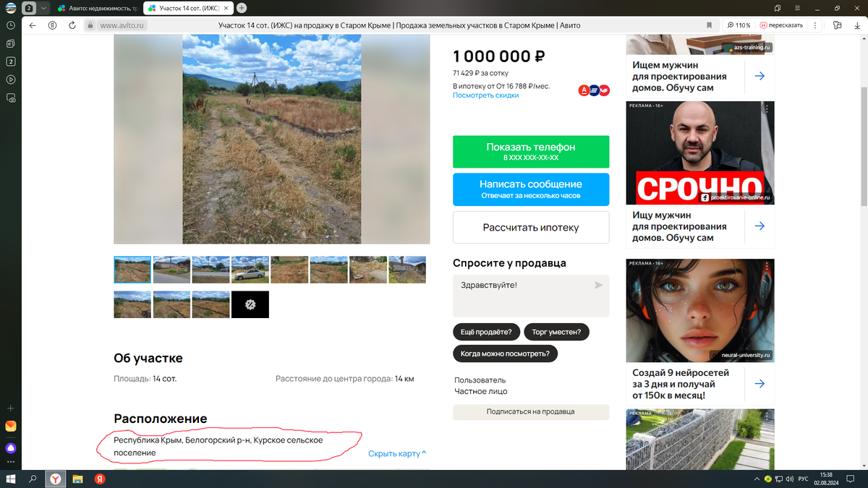Open the sidebar screenshot camera icon
868x488 pixels.
[x=11, y=98]
